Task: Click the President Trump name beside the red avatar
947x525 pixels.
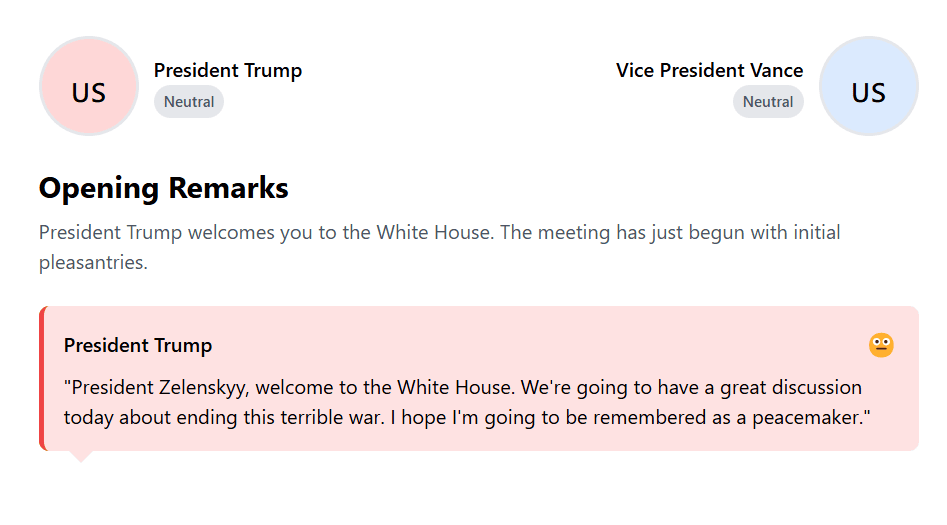Action: [228, 70]
